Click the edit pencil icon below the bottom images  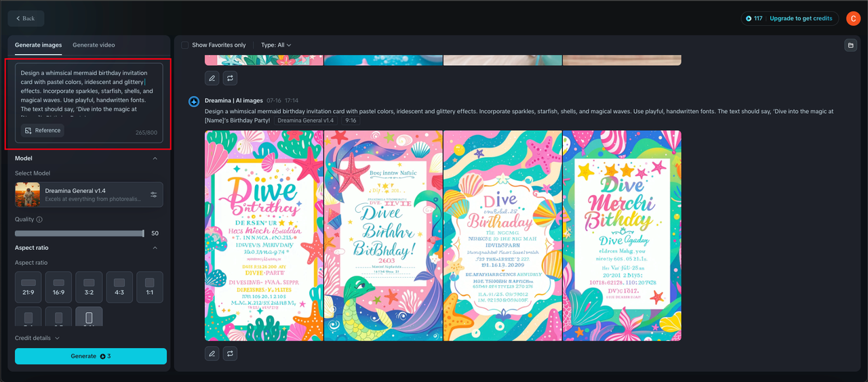tap(212, 354)
